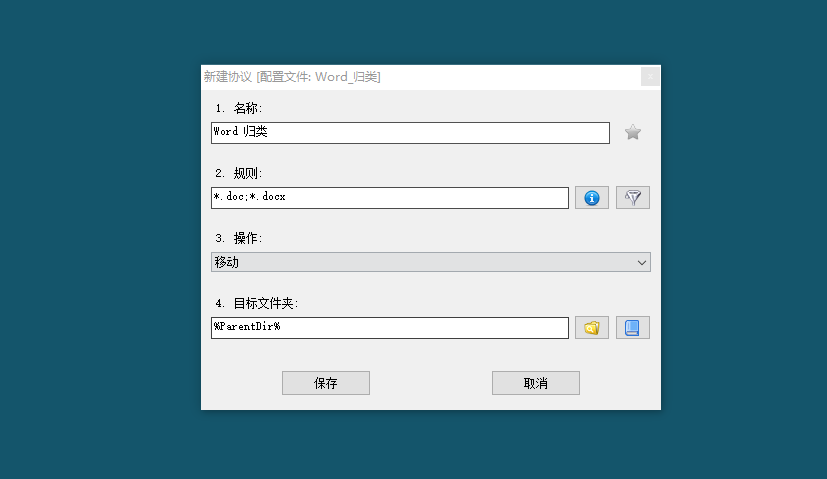
Task: Click the %ParentDir% target folder field
Action: point(390,328)
